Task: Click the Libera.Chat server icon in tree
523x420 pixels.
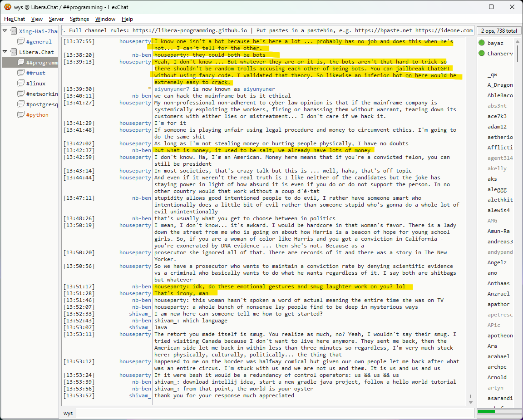Action: (14, 52)
